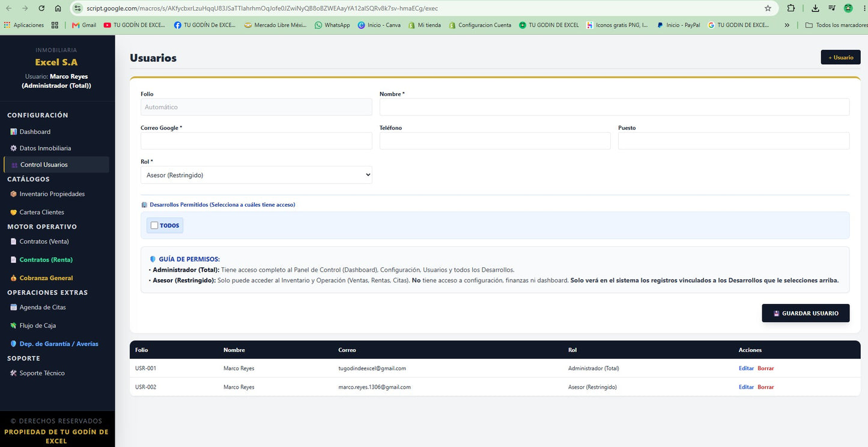868x447 pixels.
Task: Click the USR-001 folio cell
Action: coord(145,368)
